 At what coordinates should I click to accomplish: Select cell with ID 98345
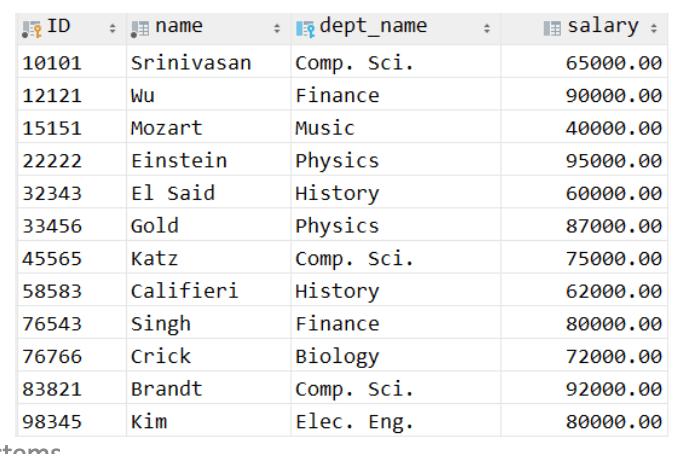click(72, 421)
